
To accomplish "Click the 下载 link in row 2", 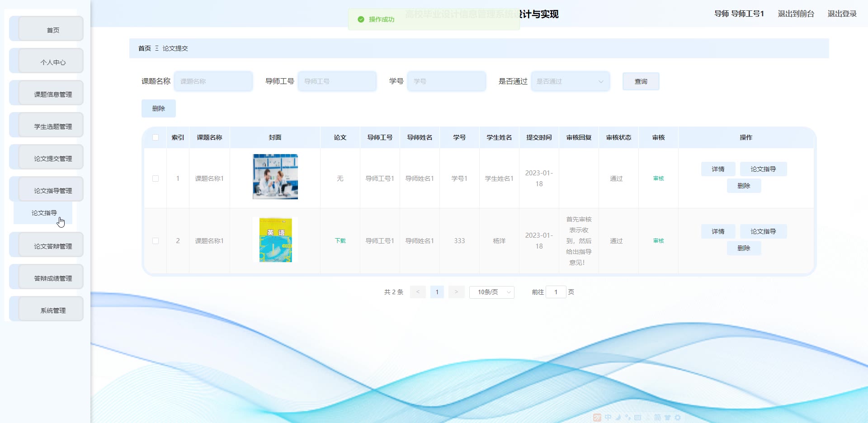I will pyautogui.click(x=340, y=241).
